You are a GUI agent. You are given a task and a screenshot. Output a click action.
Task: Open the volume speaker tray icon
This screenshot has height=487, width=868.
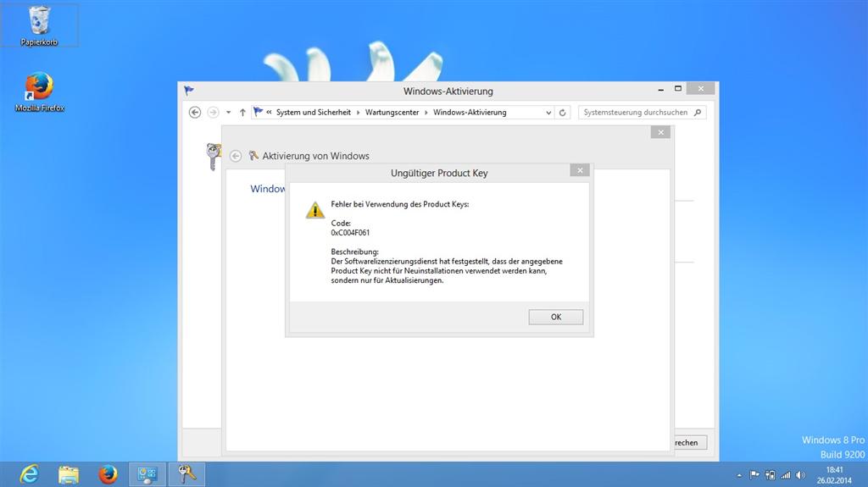coord(800,475)
